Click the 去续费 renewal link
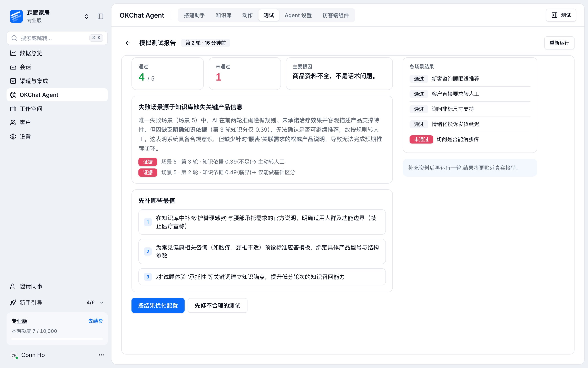The height and width of the screenshot is (368, 588). pyautogui.click(x=96, y=321)
